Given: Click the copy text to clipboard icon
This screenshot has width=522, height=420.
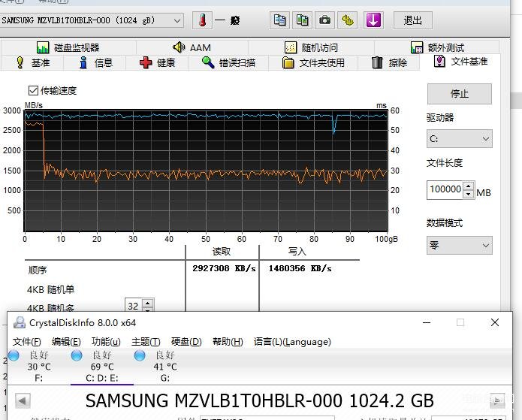Looking at the screenshot, I should 279,20.
